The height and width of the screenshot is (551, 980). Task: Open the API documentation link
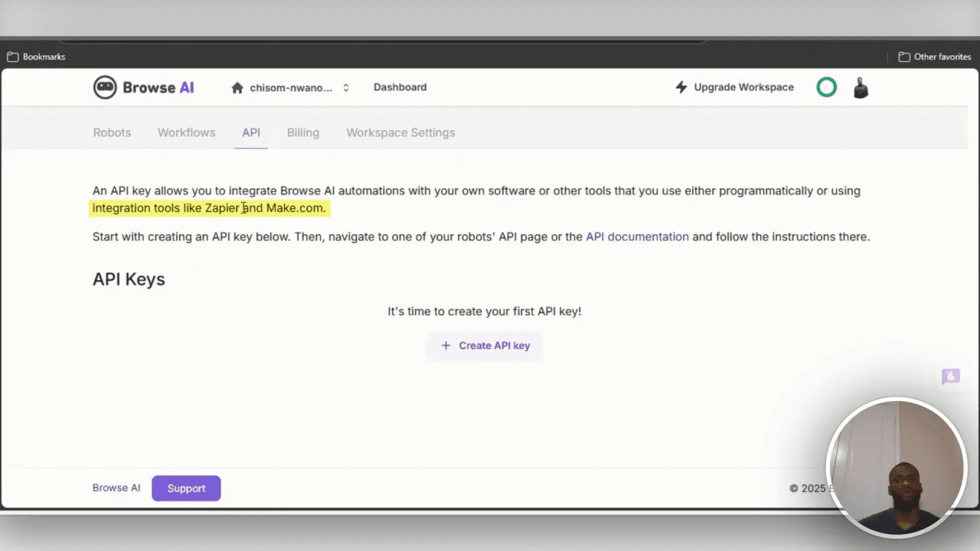[637, 236]
